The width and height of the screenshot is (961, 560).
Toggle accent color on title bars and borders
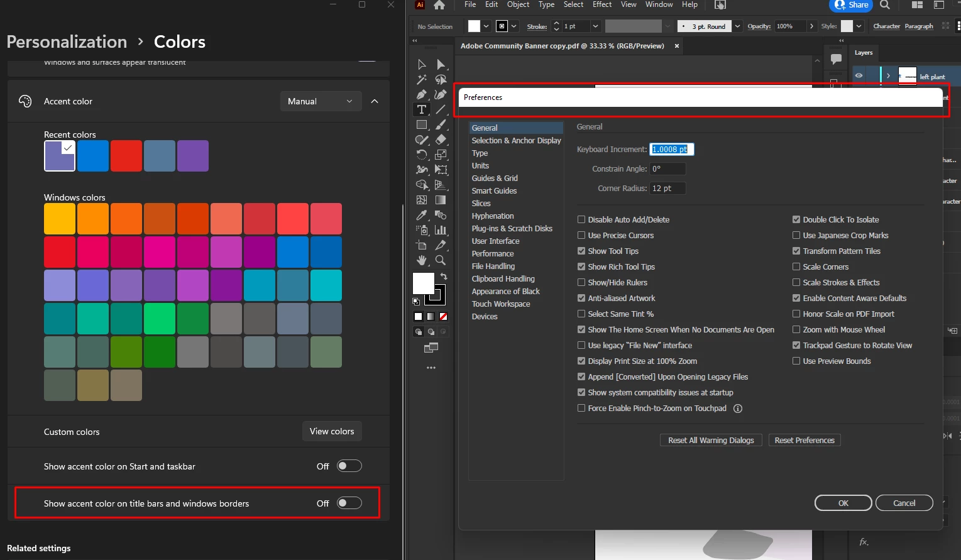tap(349, 503)
